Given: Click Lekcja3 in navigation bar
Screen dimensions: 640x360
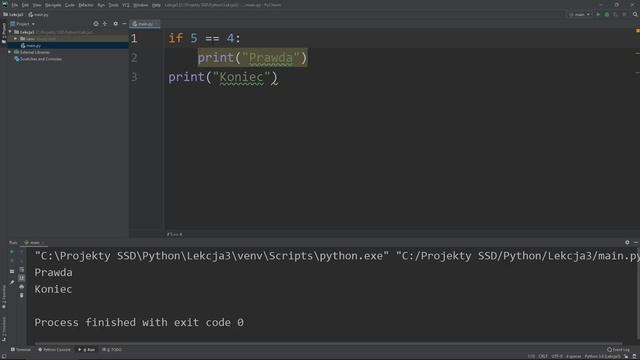Looking at the screenshot, I should (13, 14).
